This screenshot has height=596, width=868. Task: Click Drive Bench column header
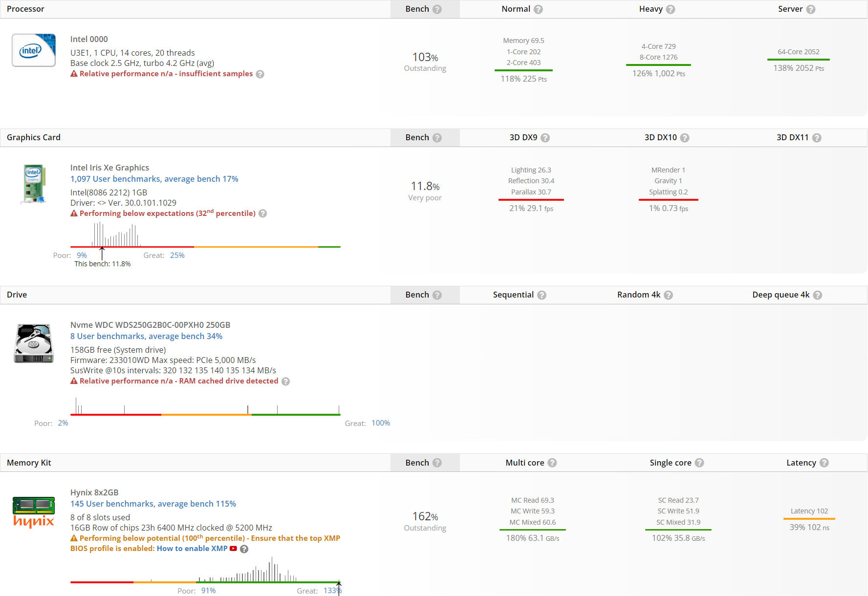[425, 295]
